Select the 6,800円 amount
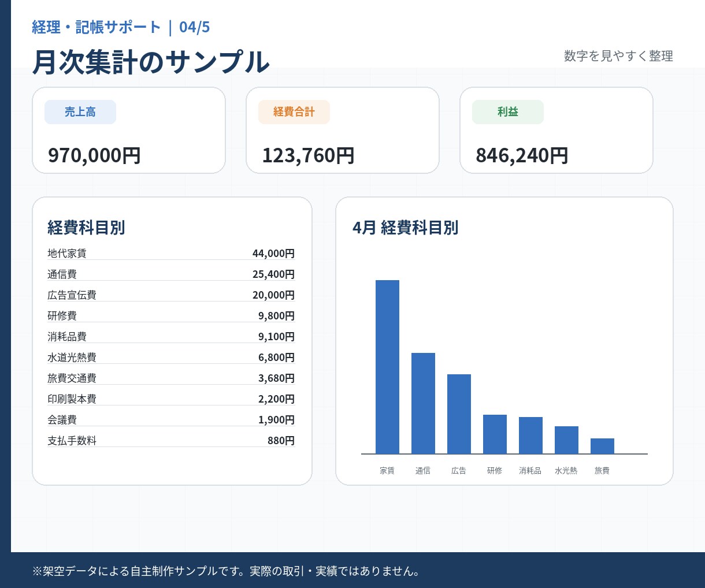The height and width of the screenshot is (588, 705). tap(276, 357)
